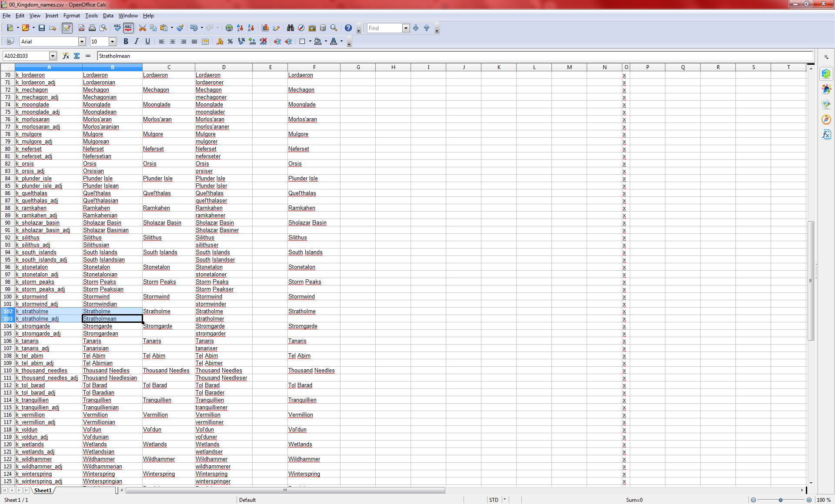
Task: Click the Paste icon
Action: [x=164, y=28]
